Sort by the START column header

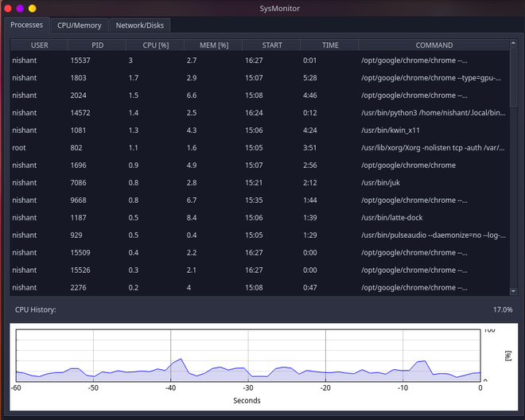coord(271,45)
